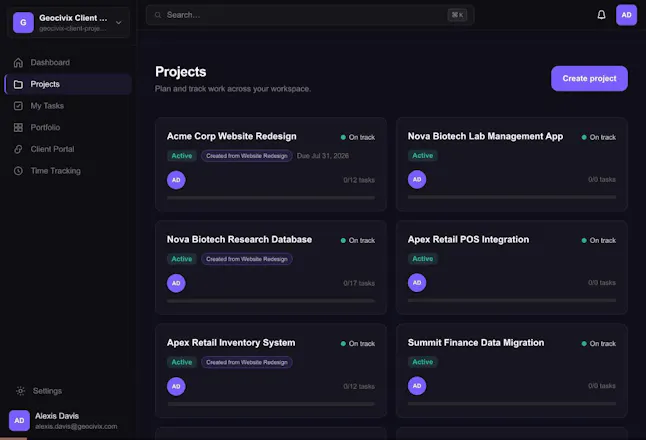This screenshot has height=440, width=646.
Task: Open the notifications bell
Action: (601, 15)
